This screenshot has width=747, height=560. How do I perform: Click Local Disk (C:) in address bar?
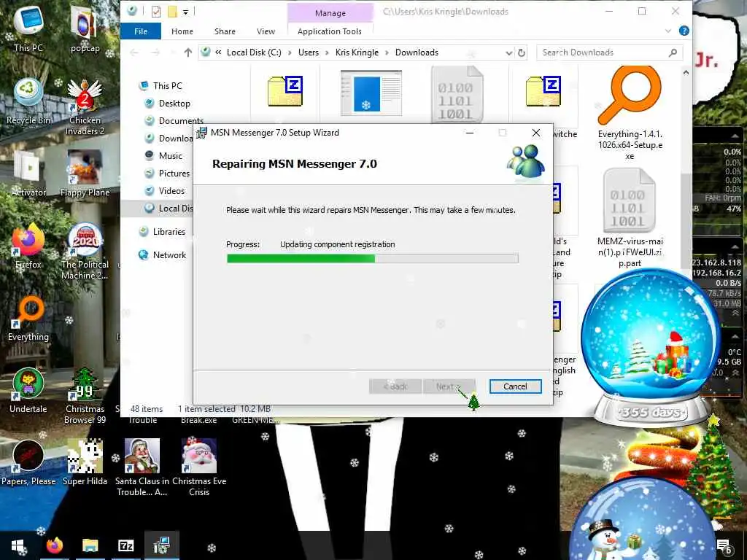pyautogui.click(x=254, y=52)
